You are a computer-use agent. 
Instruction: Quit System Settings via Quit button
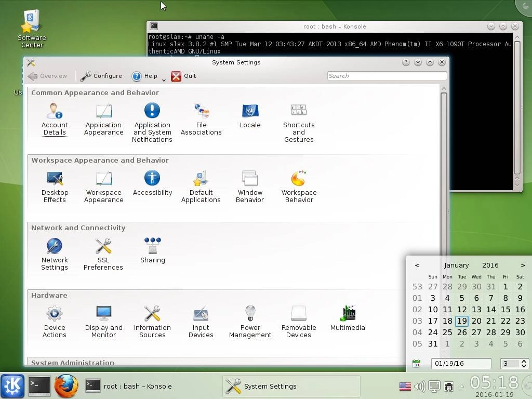tap(183, 76)
